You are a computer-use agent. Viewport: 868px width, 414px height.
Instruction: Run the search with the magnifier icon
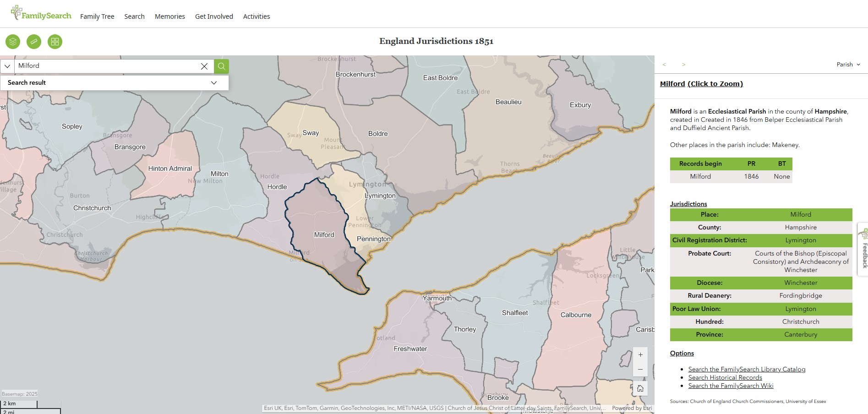point(221,66)
